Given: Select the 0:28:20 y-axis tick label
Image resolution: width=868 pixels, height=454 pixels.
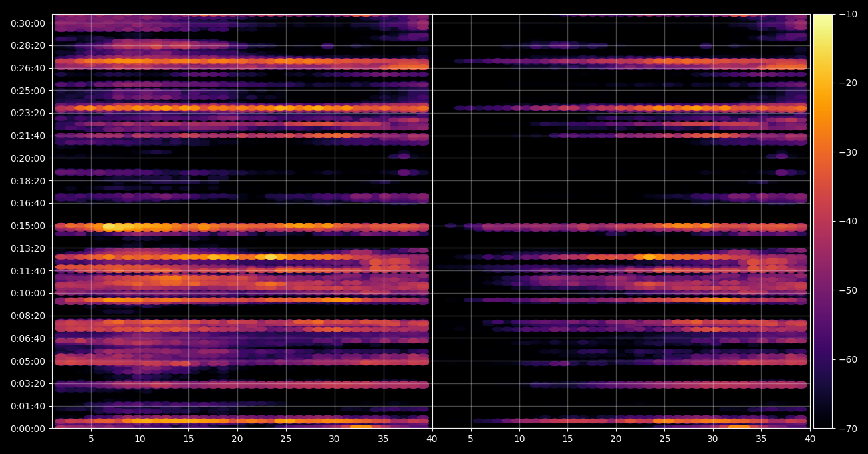Looking at the screenshot, I should [x=28, y=45].
